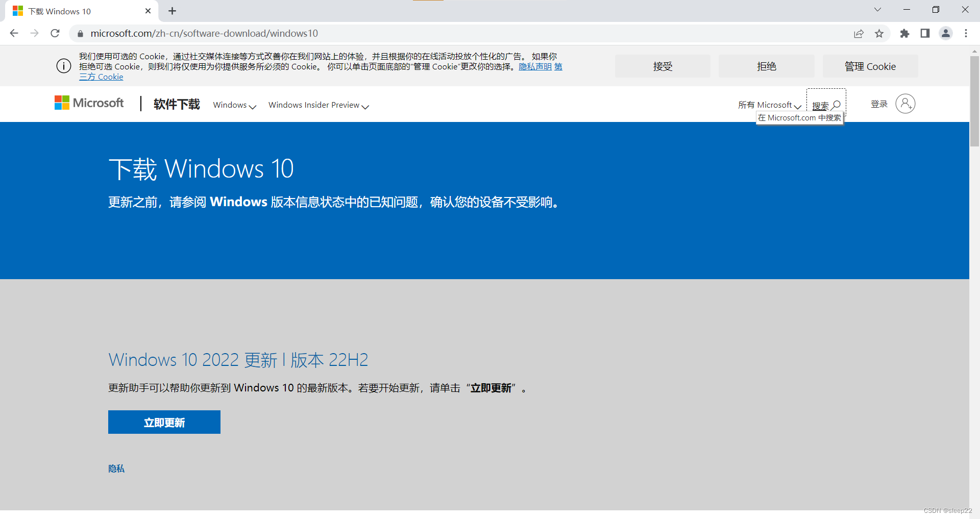
Task: Expand the Windows Insider Preview dropdown
Action: pyautogui.click(x=317, y=105)
